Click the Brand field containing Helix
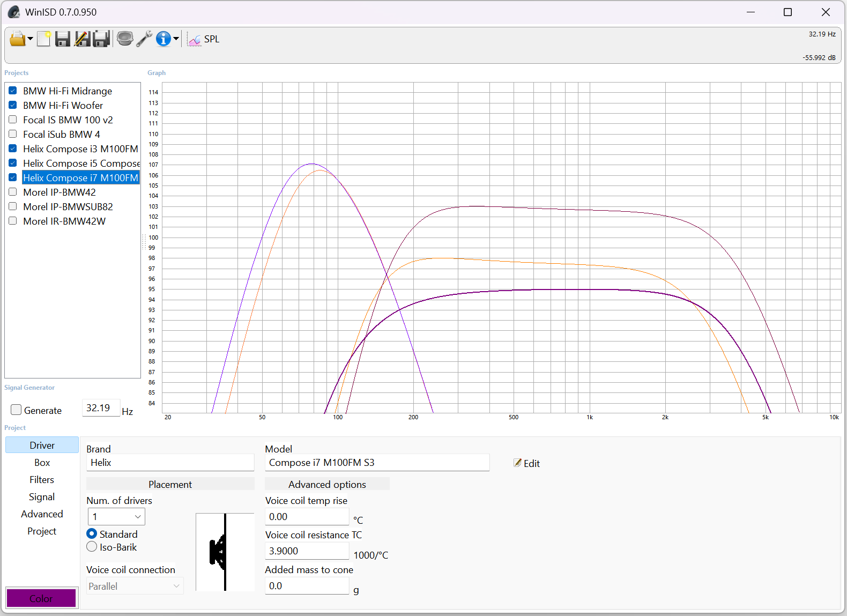847x616 pixels. 170,463
